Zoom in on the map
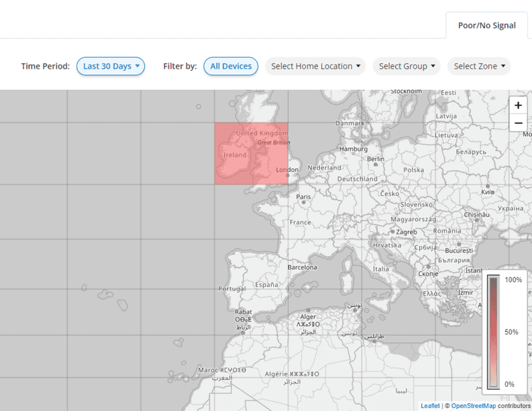532x411 pixels. [x=518, y=105]
